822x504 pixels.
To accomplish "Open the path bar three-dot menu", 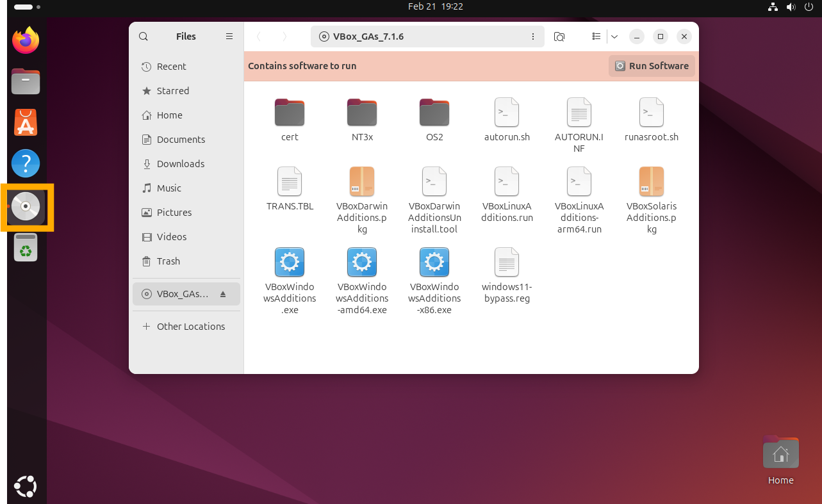I will click(533, 37).
